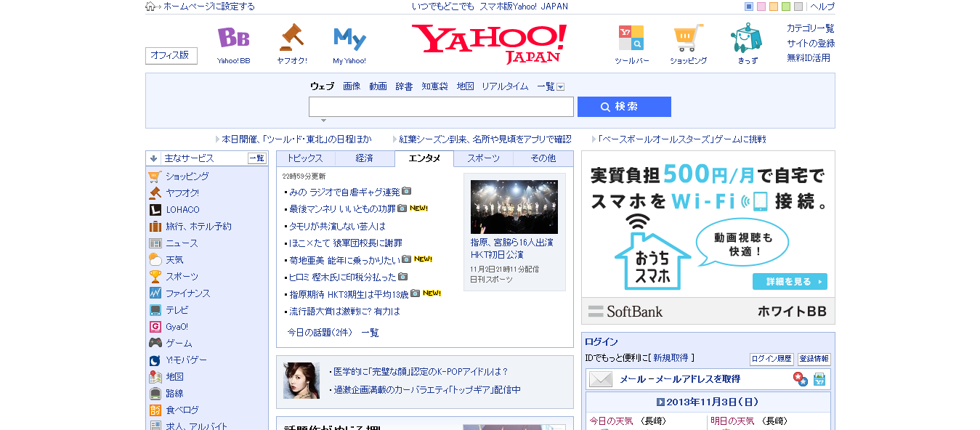The width and height of the screenshot is (980, 430).
Task: Open the スマホ版Yahoo! JAPAN link
Action: click(x=524, y=7)
